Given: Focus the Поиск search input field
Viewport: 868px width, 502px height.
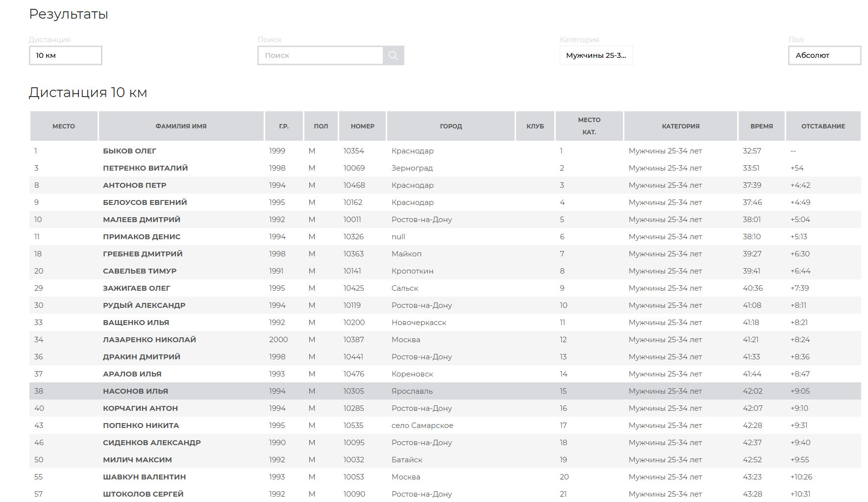Looking at the screenshot, I should click(x=321, y=55).
